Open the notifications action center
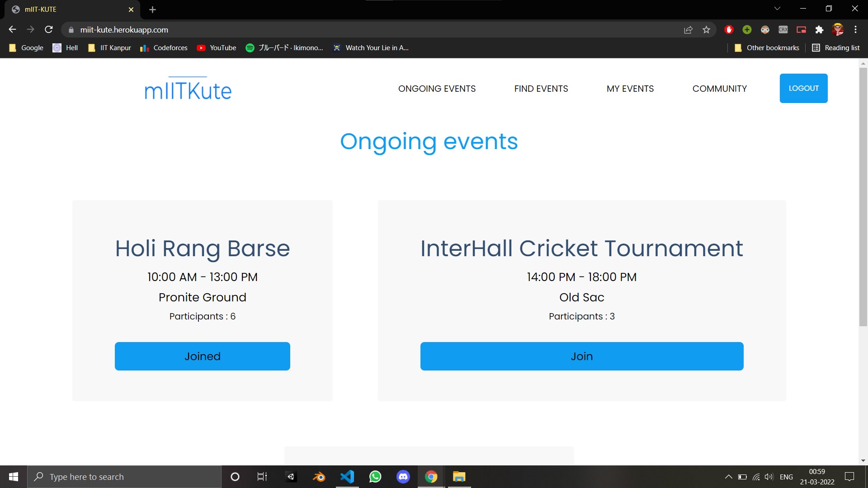The image size is (868, 488). pyautogui.click(x=849, y=477)
